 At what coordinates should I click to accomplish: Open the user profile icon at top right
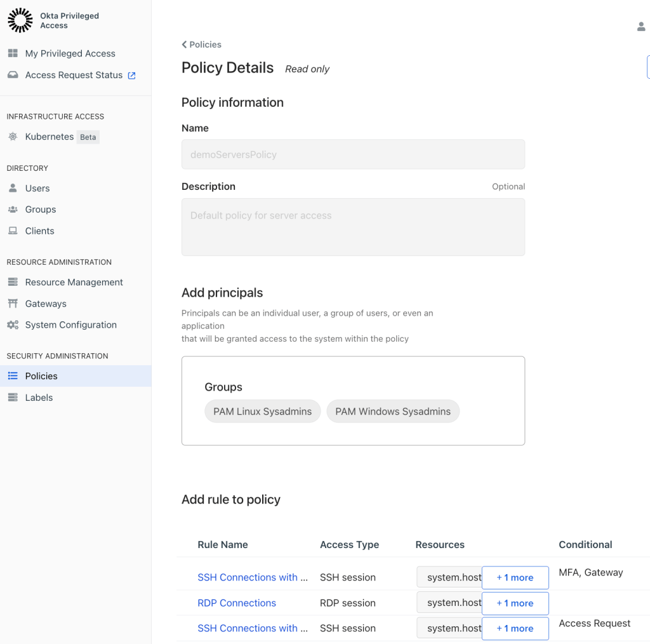641,27
